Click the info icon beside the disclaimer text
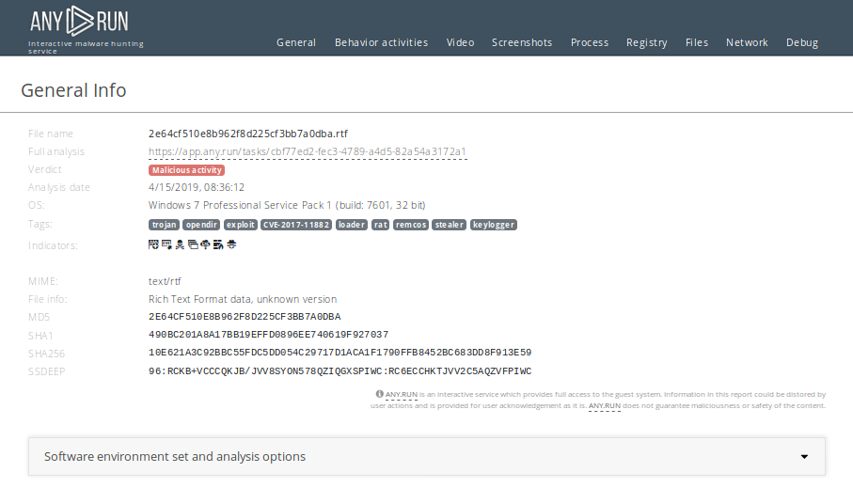853x504 pixels. coord(379,395)
